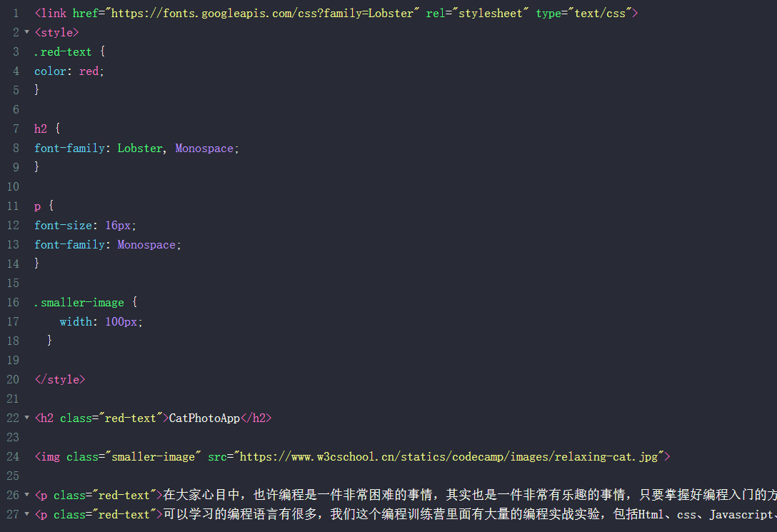Collapse the paragraph fold arrow on line 26

tap(26, 494)
